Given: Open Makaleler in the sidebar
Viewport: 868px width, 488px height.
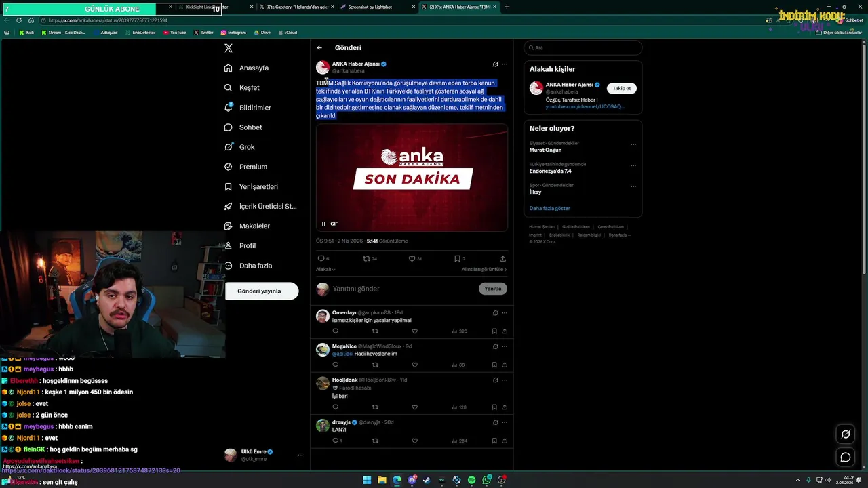Looking at the screenshot, I should 247,226.
